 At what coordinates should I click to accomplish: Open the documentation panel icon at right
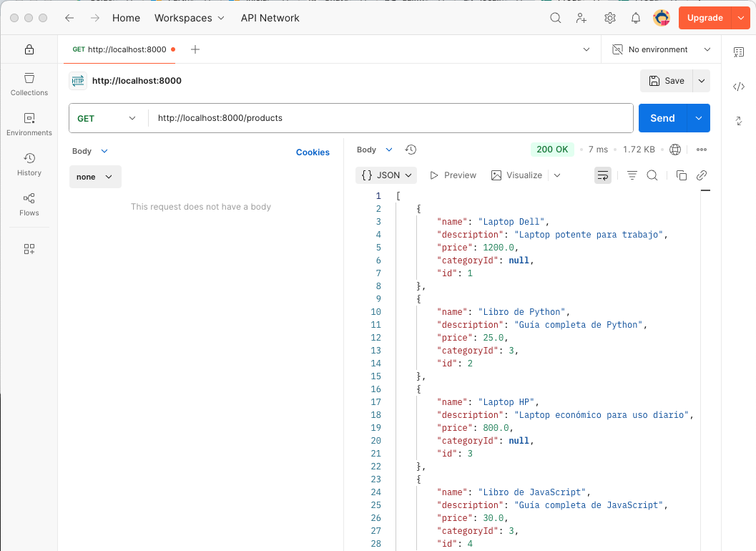pos(739,52)
